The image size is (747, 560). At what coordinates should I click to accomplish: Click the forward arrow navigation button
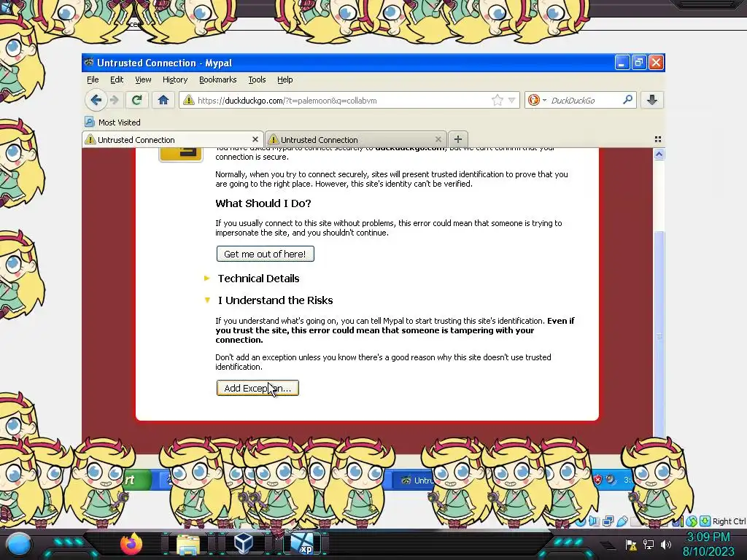tap(115, 100)
